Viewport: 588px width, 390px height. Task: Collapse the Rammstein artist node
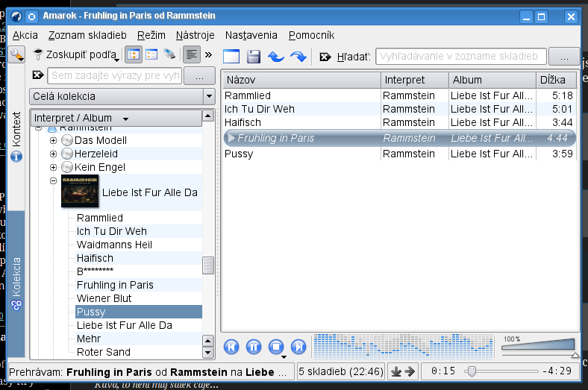[x=38, y=128]
